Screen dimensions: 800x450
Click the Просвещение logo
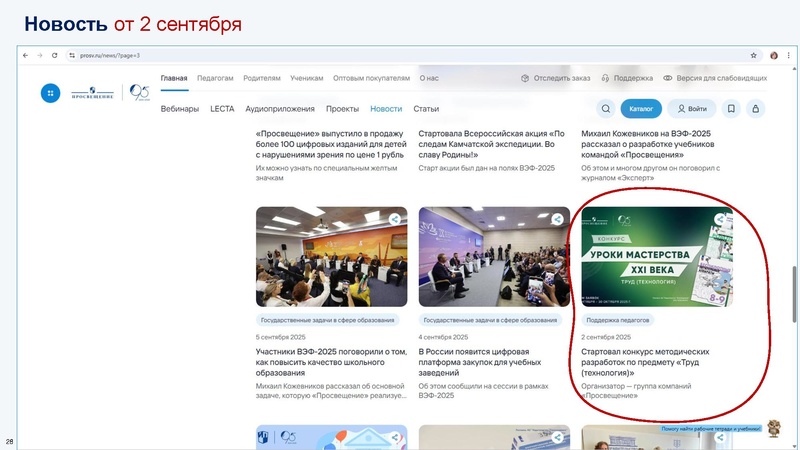point(92,93)
